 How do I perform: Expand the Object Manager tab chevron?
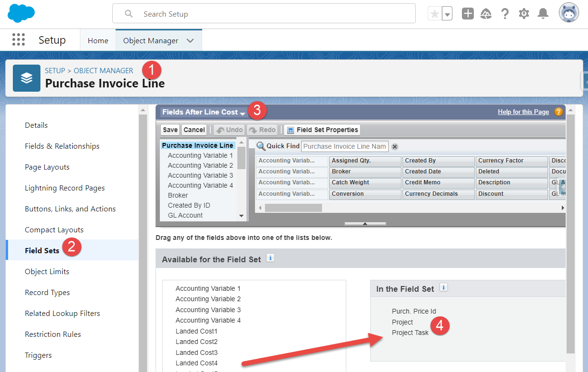pos(190,40)
